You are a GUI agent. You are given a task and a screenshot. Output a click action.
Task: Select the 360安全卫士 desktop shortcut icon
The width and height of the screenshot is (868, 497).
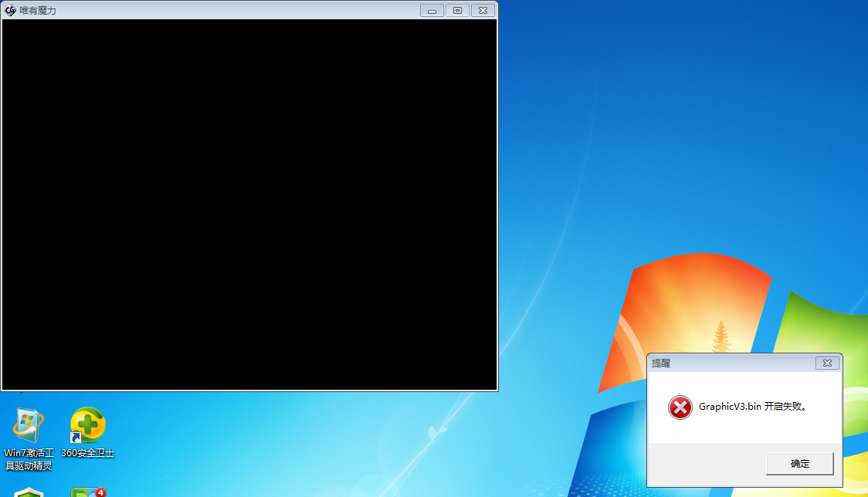coord(88,425)
